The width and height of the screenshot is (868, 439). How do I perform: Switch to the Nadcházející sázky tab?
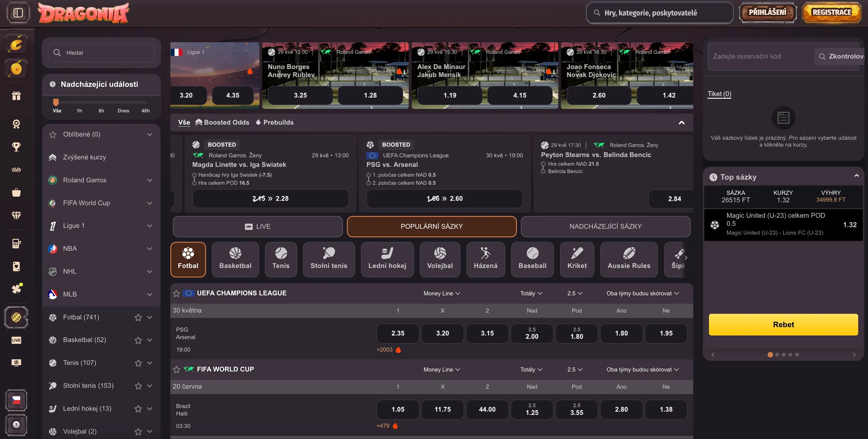[x=606, y=226]
